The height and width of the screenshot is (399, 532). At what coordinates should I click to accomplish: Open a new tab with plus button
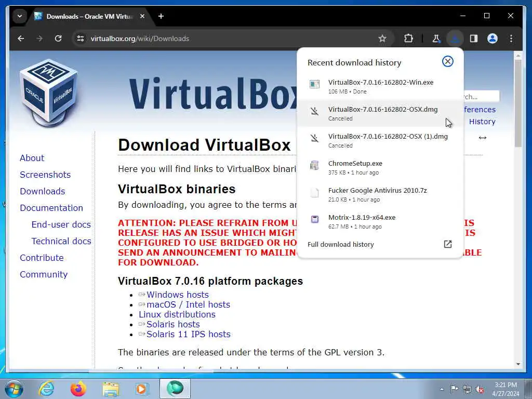161,16
